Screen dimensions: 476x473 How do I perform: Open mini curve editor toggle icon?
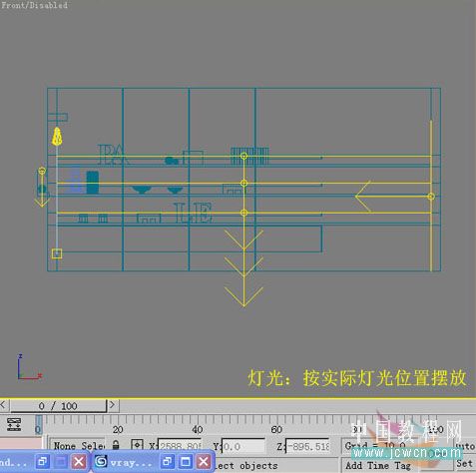point(14,425)
